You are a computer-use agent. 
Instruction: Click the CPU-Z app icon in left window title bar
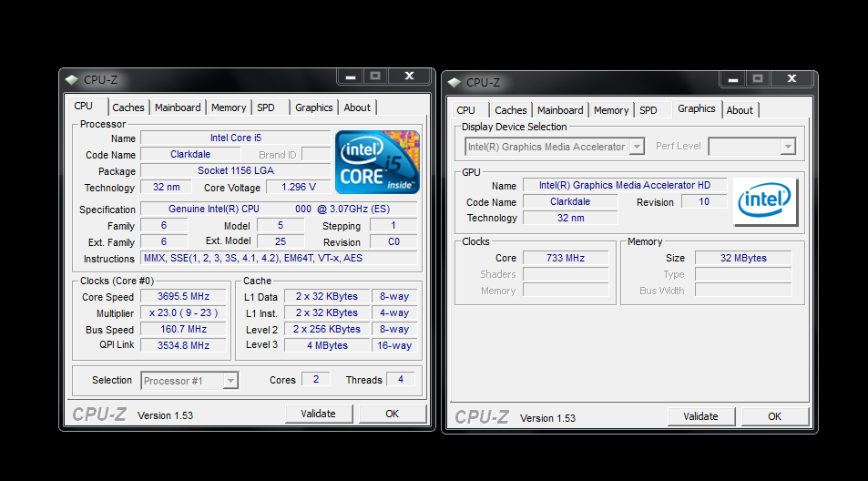[x=71, y=79]
